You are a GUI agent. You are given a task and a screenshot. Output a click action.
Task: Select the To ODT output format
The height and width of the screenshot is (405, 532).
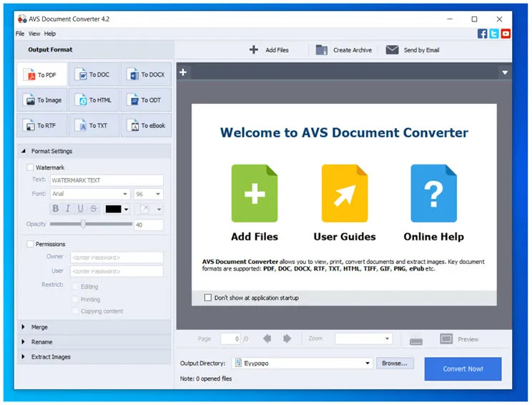pos(147,100)
